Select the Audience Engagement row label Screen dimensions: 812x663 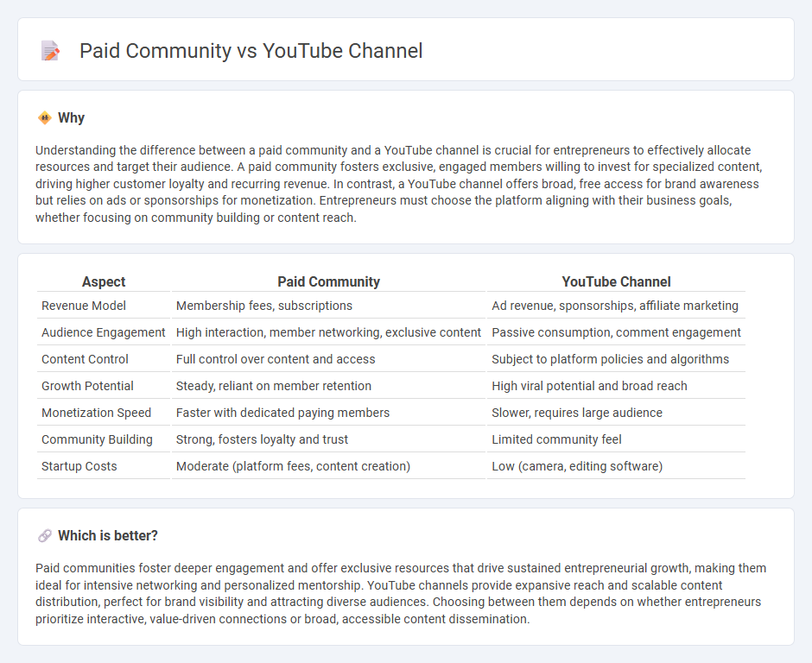tap(104, 332)
